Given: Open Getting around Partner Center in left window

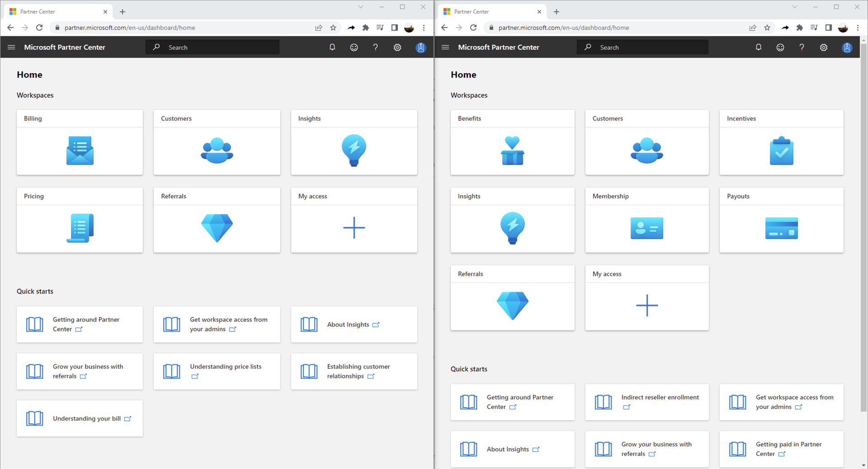Looking at the screenshot, I should coord(80,324).
